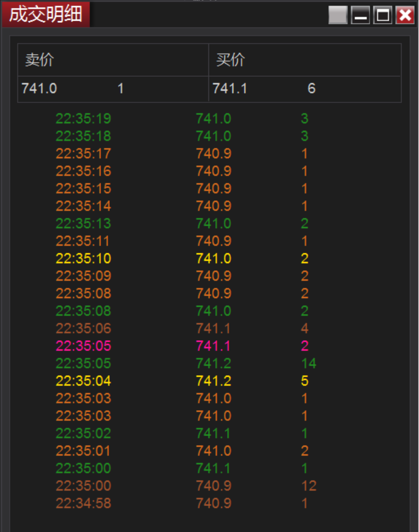The height and width of the screenshot is (532, 419).
Task: Click volume 3 in the 22:35:18 row
Action: click(x=304, y=136)
